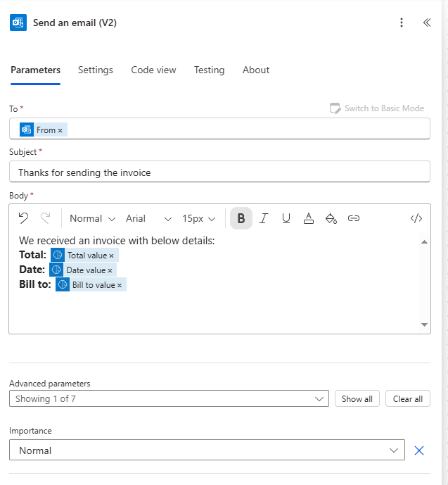Click the Show all button
448x485 pixels.
coord(357,399)
